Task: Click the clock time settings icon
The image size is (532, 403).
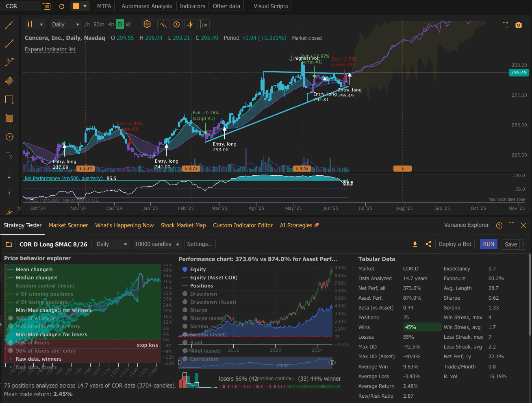Action: coord(176,24)
